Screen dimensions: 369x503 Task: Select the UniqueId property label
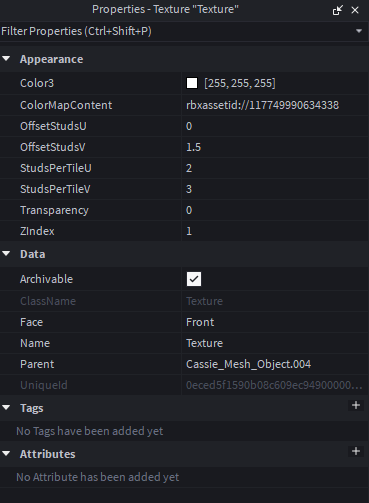pos(44,385)
